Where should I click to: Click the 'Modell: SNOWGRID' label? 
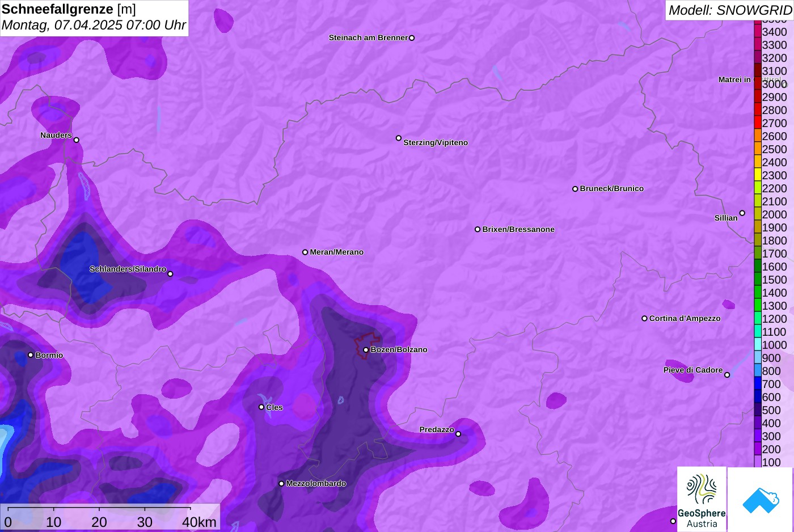point(730,10)
